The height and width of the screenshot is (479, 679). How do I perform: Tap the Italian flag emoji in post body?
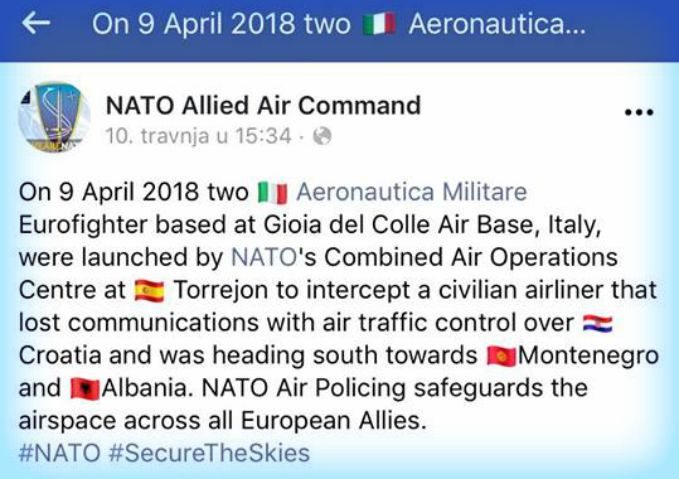tap(272, 193)
